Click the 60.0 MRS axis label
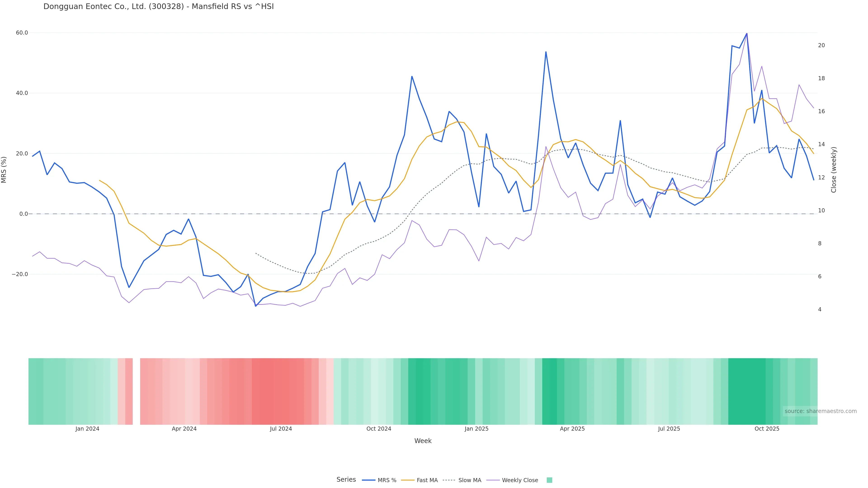 (x=22, y=33)
